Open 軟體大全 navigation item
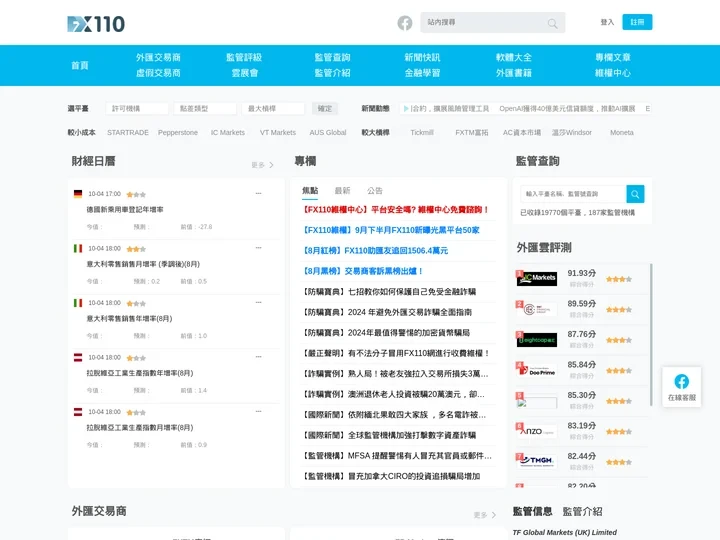The height and width of the screenshot is (540, 720). point(513,57)
